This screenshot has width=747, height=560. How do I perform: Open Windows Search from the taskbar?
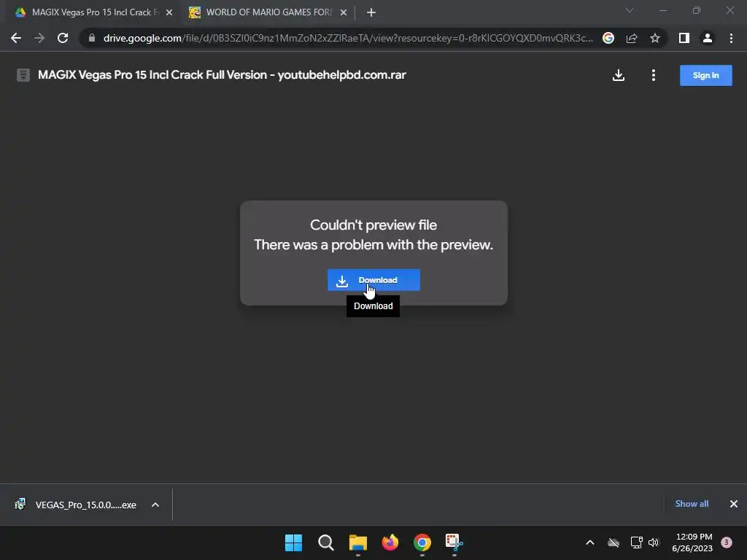pos(326,542)
